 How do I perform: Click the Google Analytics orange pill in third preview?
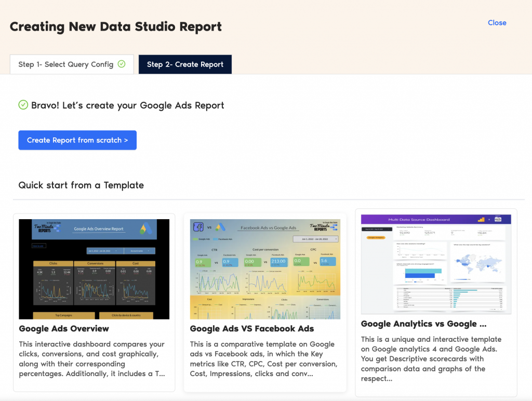(377, 237)
